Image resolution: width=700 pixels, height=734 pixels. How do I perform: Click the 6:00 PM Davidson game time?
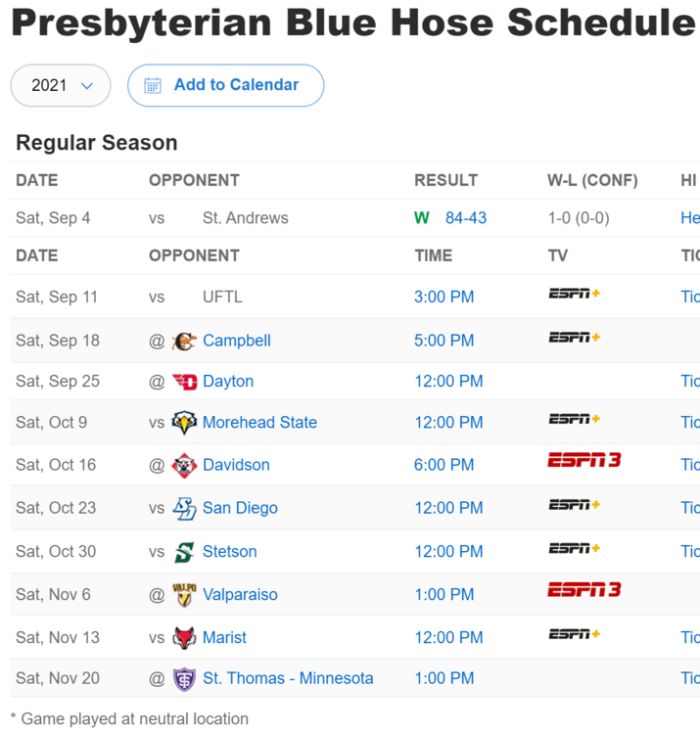pos(443,465)
